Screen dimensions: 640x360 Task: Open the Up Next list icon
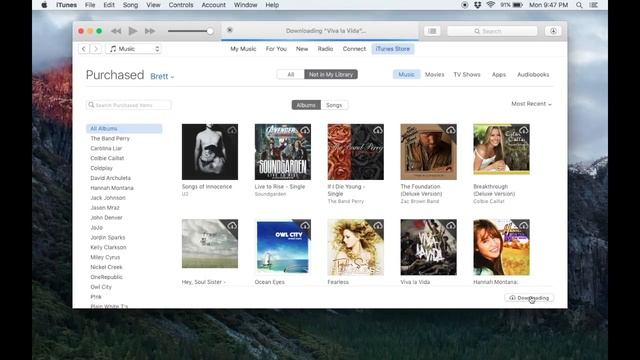[x=432, y=31]
